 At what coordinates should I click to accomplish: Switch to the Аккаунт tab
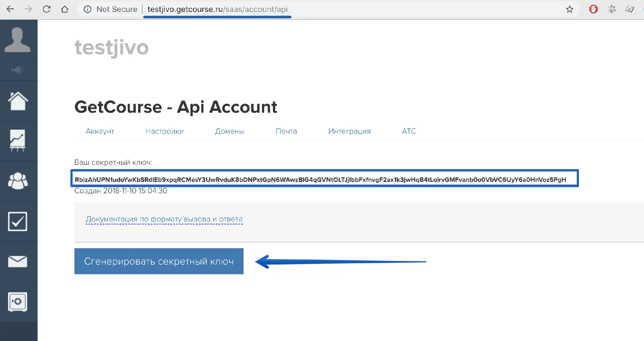click(100, 131)
